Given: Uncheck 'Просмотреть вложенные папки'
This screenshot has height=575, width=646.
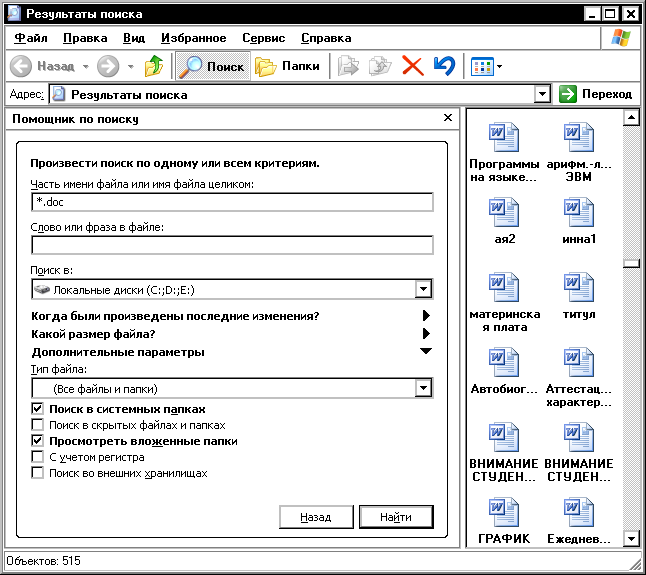Looking at the screenshot, I should point(37,441).
